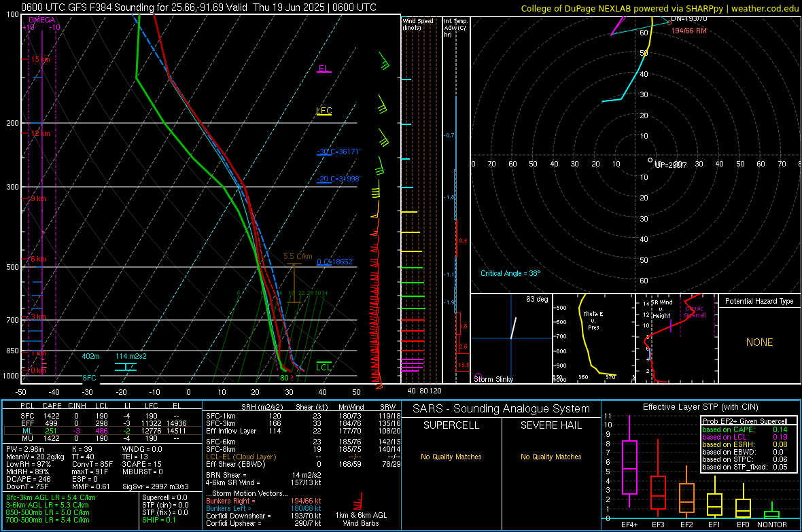Click the 114 m2s2 effective SRH label
The height and width of the screenshot is (532, 802).
[x=130, y=356]
